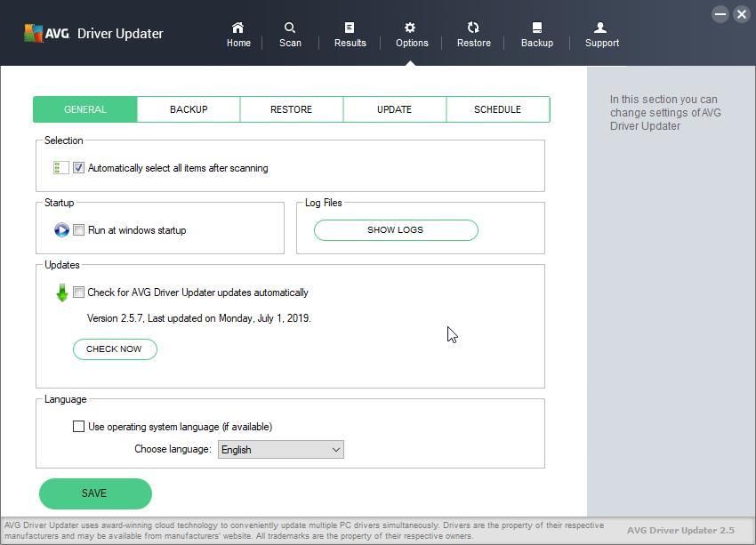
Task: Click the Options label in navigation
Action: click(x=412, y=43)
